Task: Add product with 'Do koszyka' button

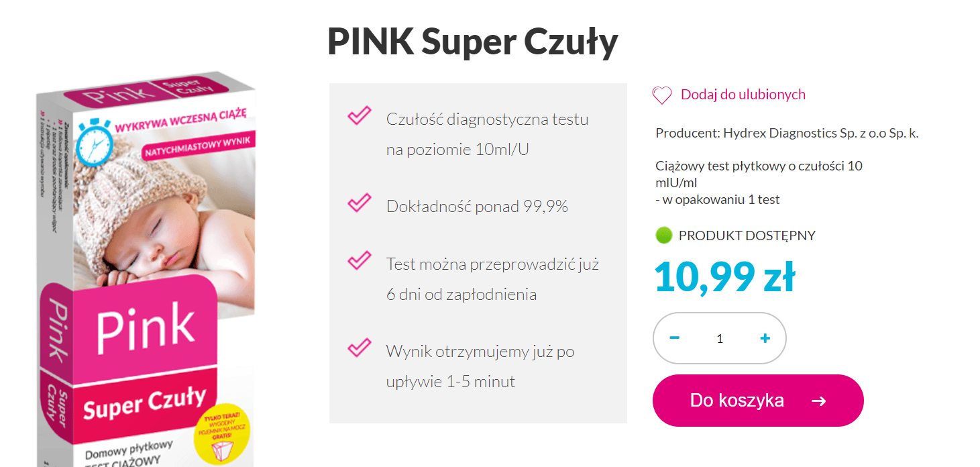Action: coord(758,401)
